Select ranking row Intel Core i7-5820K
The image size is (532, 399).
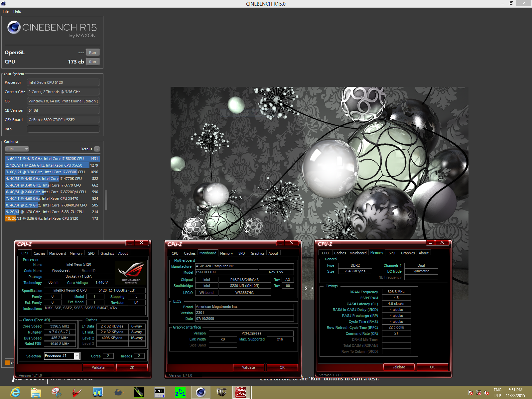[x=52, y=159]
